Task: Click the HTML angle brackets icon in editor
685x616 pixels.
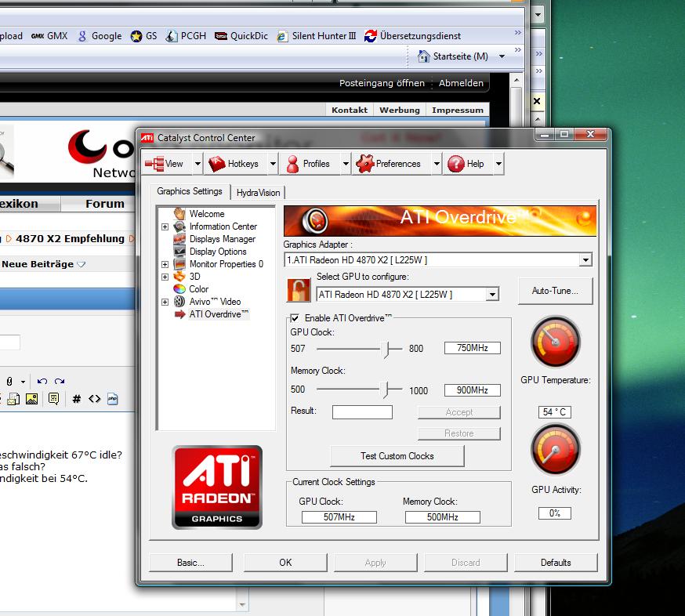Action: click(x=94, y=398)
